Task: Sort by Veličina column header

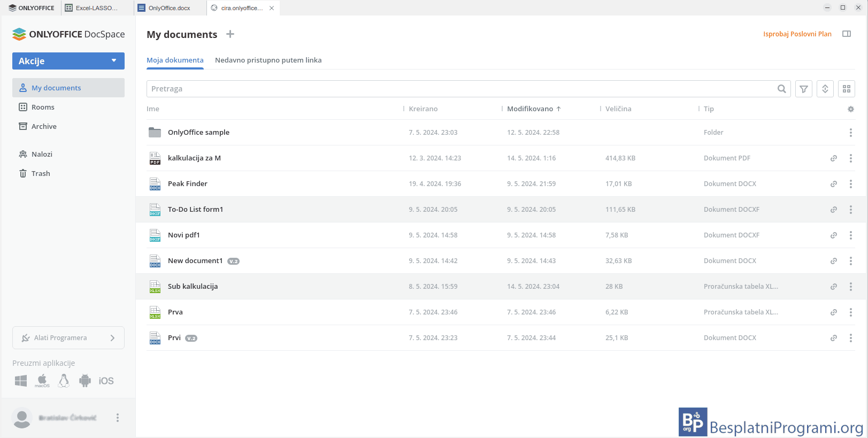Action: click(x=618, y=109)
